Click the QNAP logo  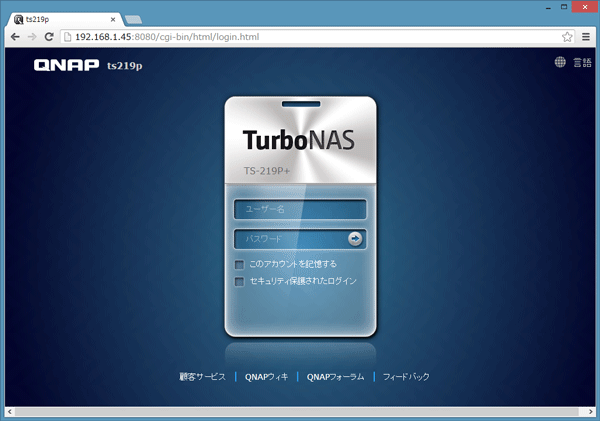pos(66,65)
